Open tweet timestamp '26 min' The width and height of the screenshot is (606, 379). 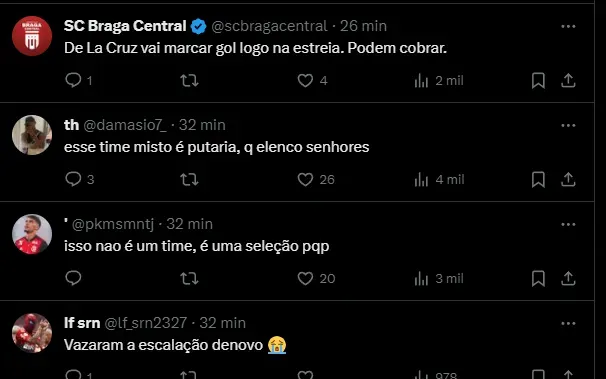coord(363,26)
